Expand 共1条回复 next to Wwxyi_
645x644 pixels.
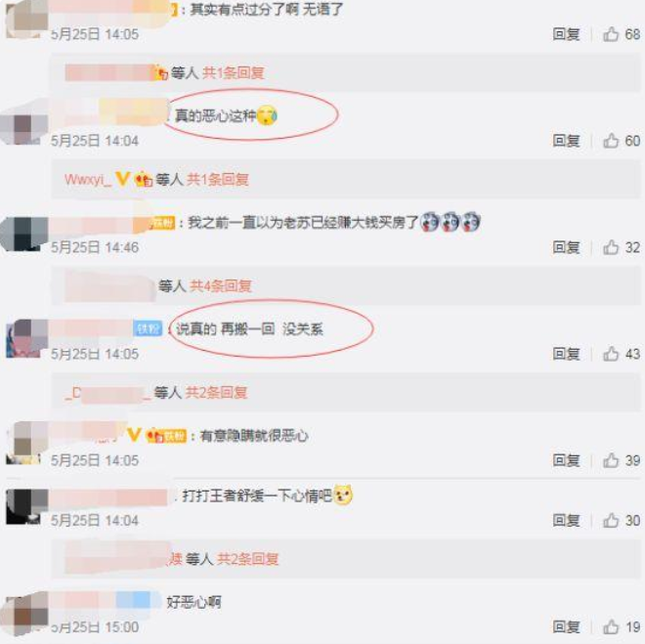218,179
